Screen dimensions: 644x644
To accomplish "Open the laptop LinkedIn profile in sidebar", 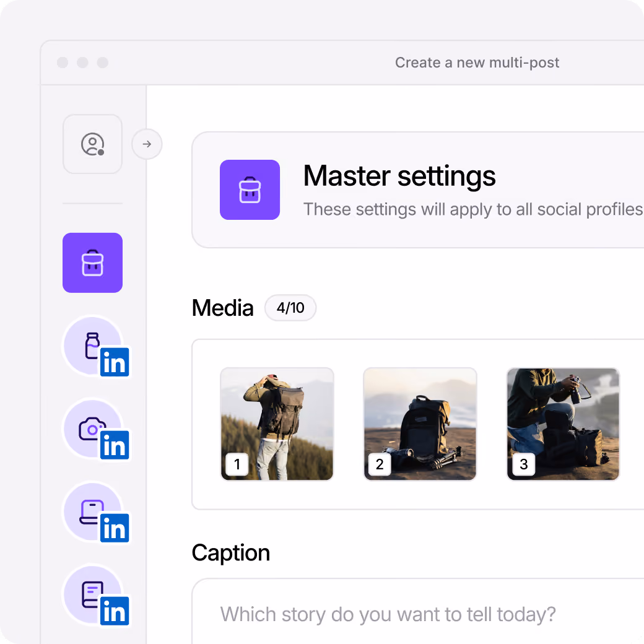I will (x=96, y=513).
